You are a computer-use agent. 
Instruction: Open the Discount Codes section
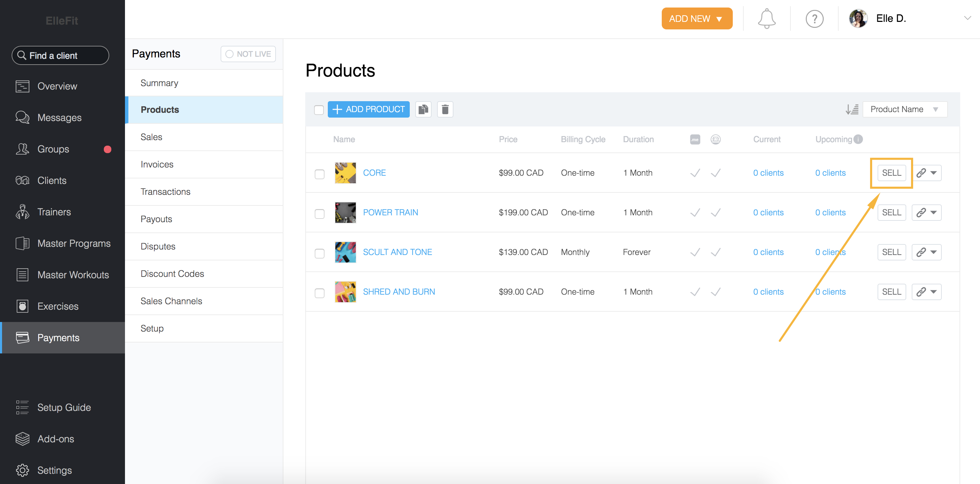204,274
